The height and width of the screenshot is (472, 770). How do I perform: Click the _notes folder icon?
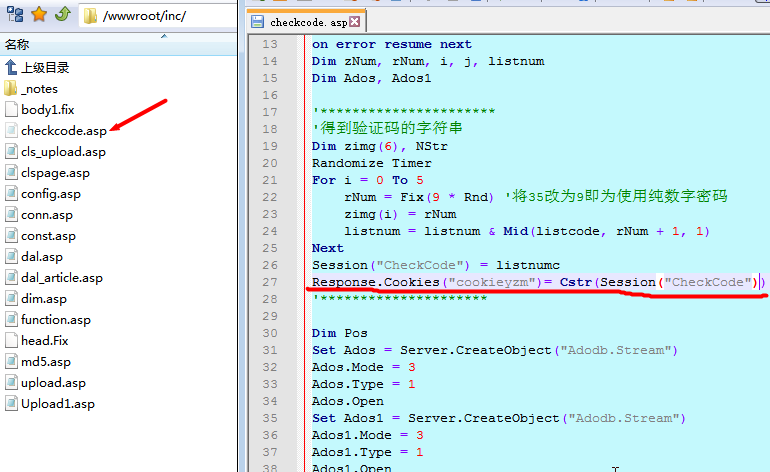point(11,88)
